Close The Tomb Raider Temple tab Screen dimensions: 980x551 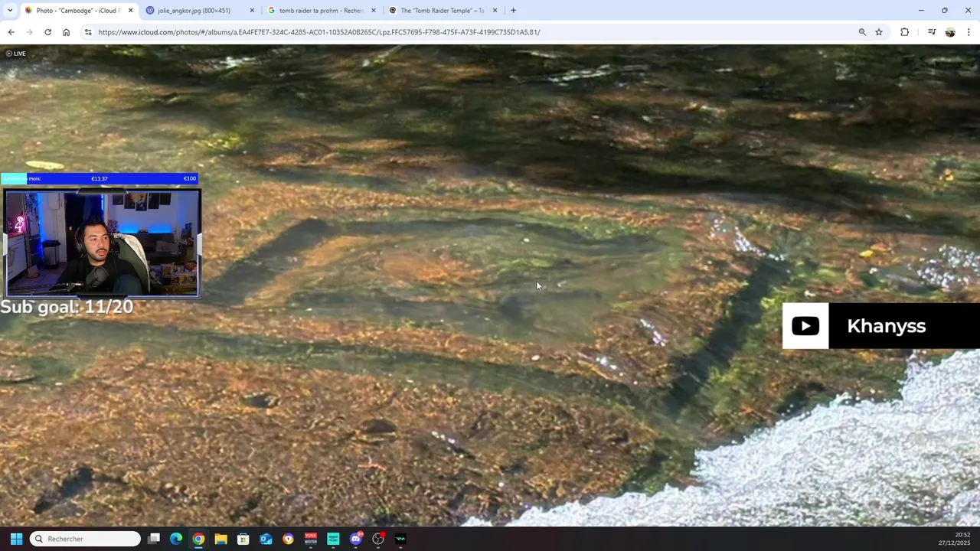click(495, 10)
